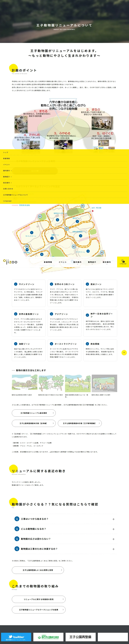The width and height of the screenshot is (129, 644).
Task: Click the 世界のネコ科ゾーン card title
Action: tap(64, 284)
